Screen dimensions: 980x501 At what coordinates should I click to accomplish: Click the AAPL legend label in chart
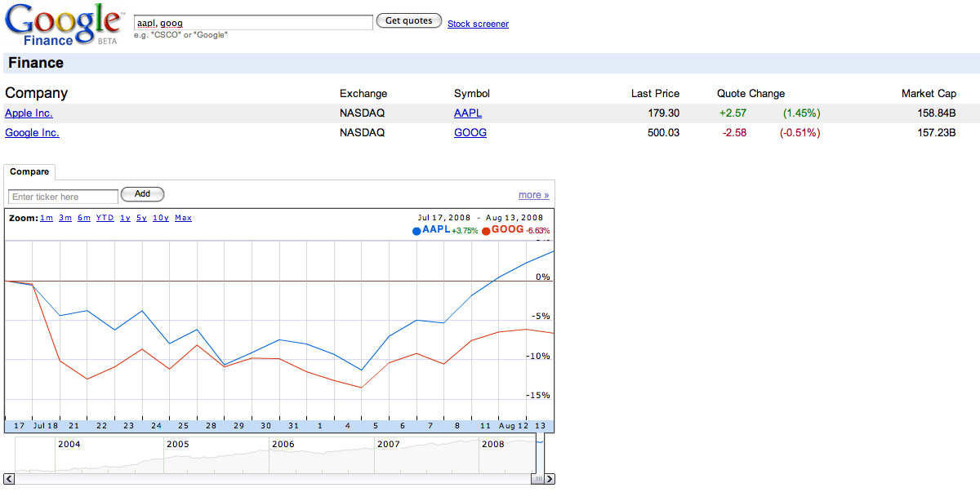436,230
